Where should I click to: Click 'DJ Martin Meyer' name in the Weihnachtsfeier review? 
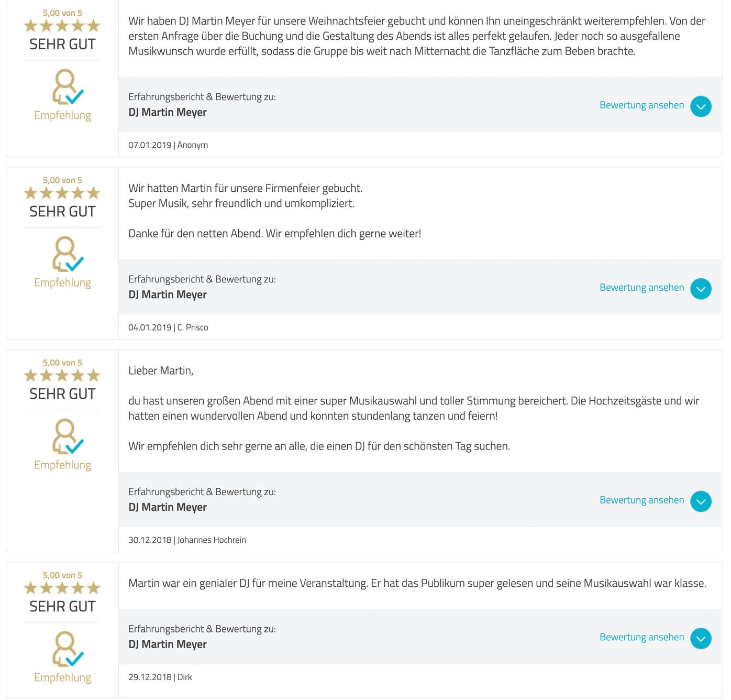click(168, 113)
